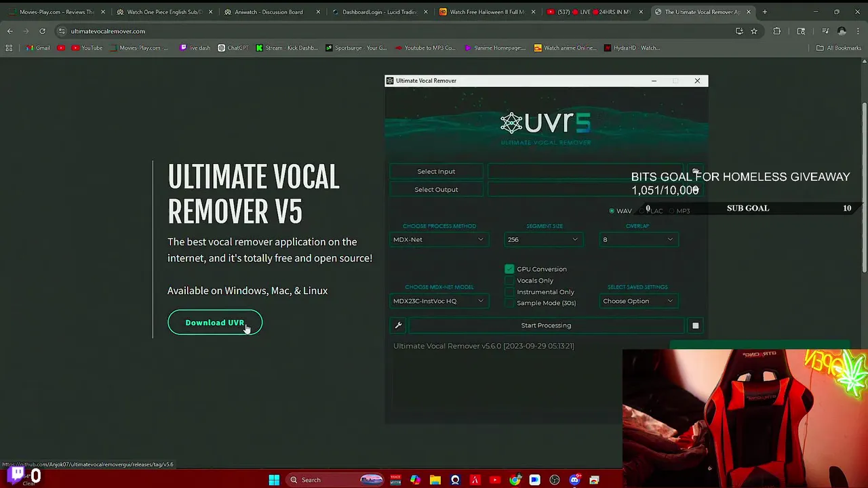Open File Explorer from the taskbar
The width and height of the screenshot is (868, 488).
tap(435, 480)
